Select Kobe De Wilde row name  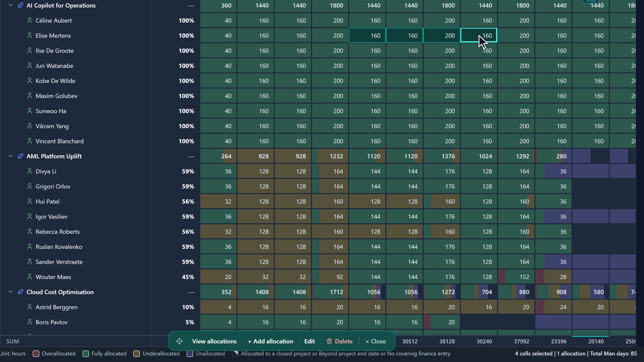click(55, 81)
